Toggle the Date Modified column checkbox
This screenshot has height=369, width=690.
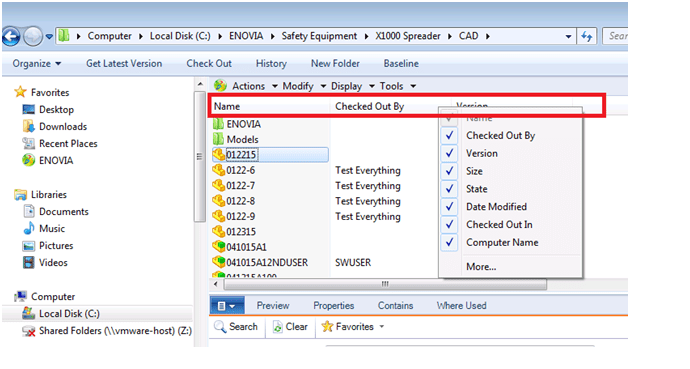(449, 207)
